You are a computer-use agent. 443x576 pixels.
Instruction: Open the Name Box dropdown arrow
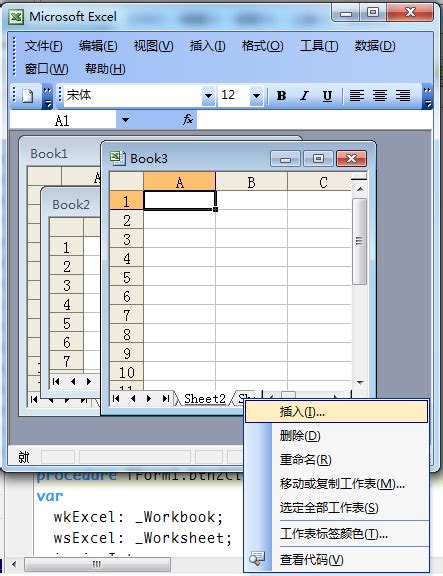pos(125,120)
